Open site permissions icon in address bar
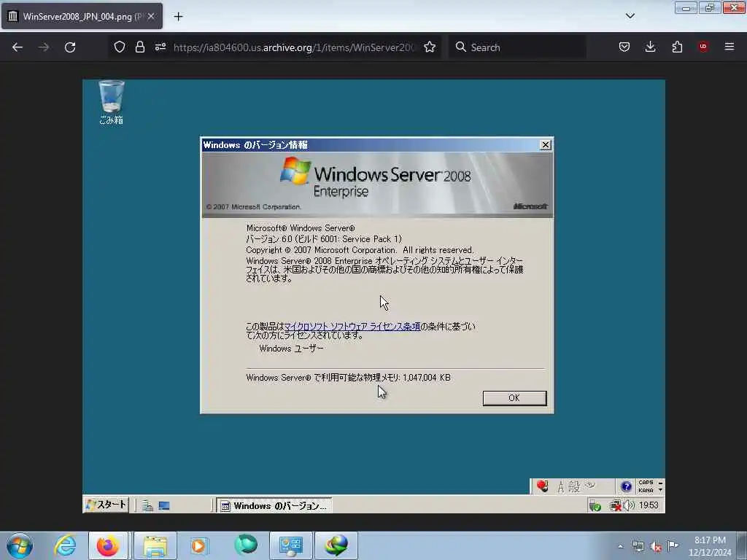The height and width of the screenshot is (560, 747). pyautogui.click(x=160, y=47)
